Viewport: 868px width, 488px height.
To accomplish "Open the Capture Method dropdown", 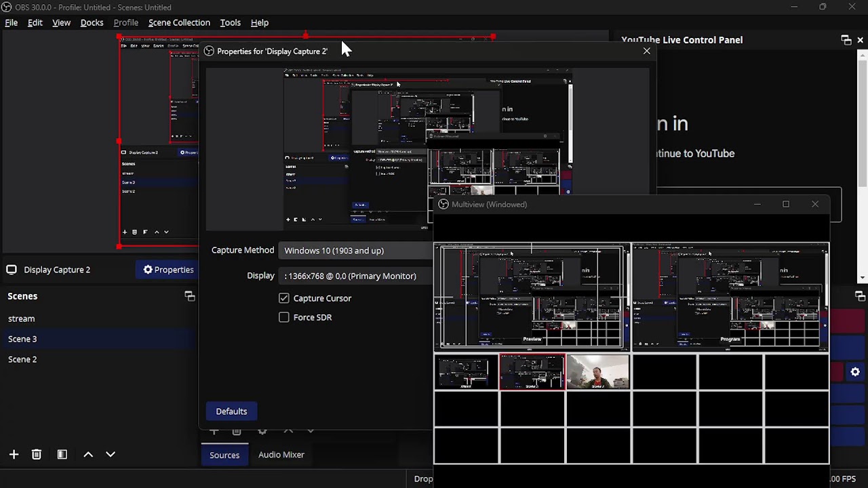I will point(356,251).
